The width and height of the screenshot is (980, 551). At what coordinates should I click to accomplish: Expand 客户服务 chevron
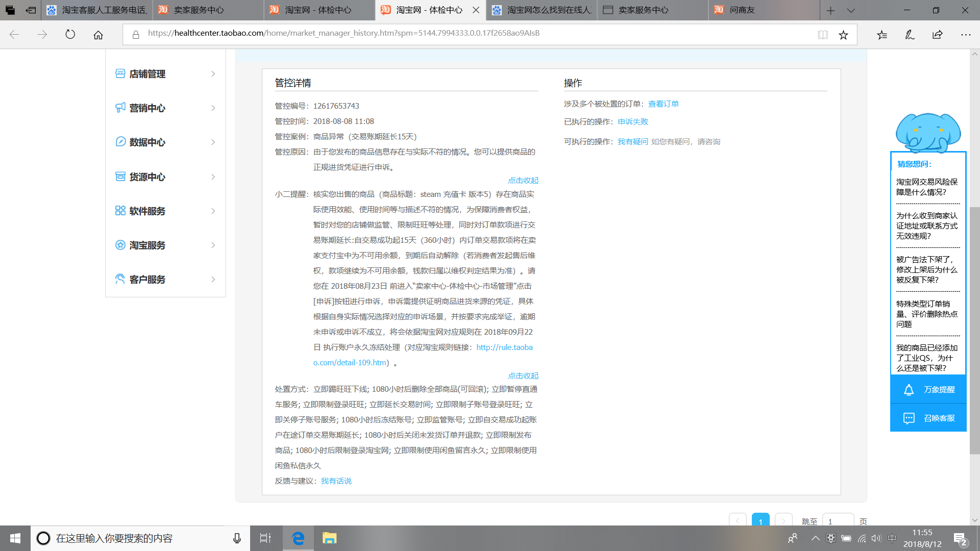click(213, 279)
